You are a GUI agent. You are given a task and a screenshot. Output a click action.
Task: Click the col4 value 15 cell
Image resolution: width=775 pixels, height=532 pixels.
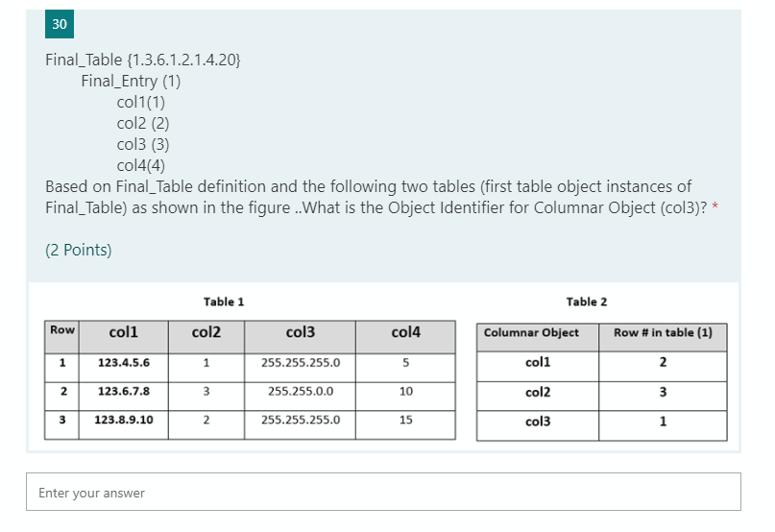406,425
